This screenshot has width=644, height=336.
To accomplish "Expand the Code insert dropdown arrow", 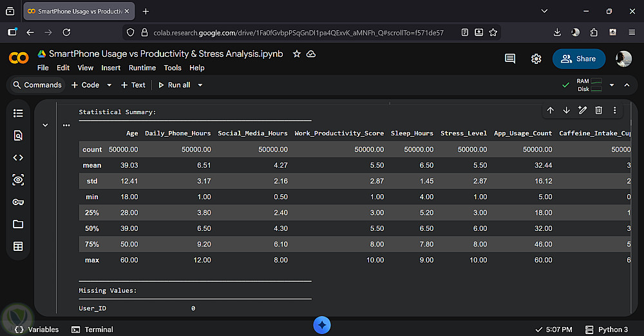I will [109, 85].
